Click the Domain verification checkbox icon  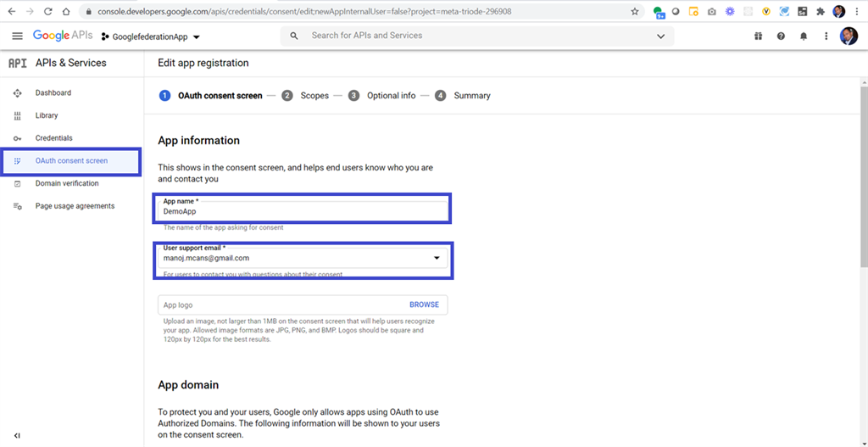tap(17, 183)
